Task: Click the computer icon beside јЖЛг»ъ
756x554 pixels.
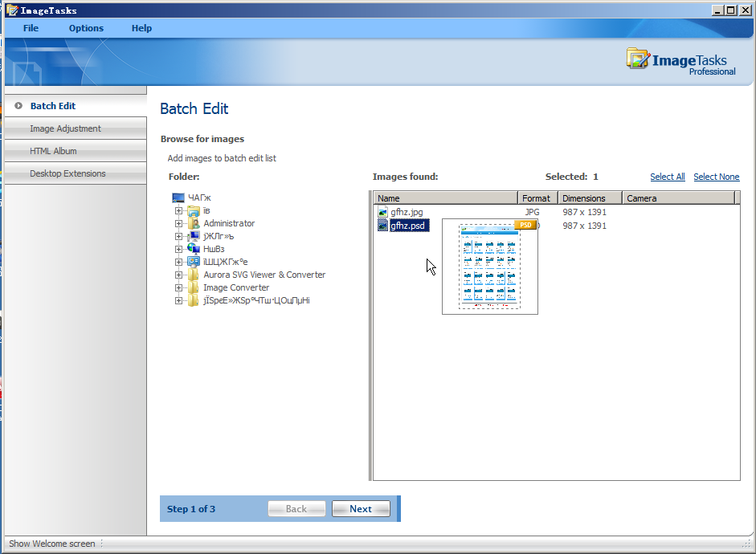Action: 194,236
